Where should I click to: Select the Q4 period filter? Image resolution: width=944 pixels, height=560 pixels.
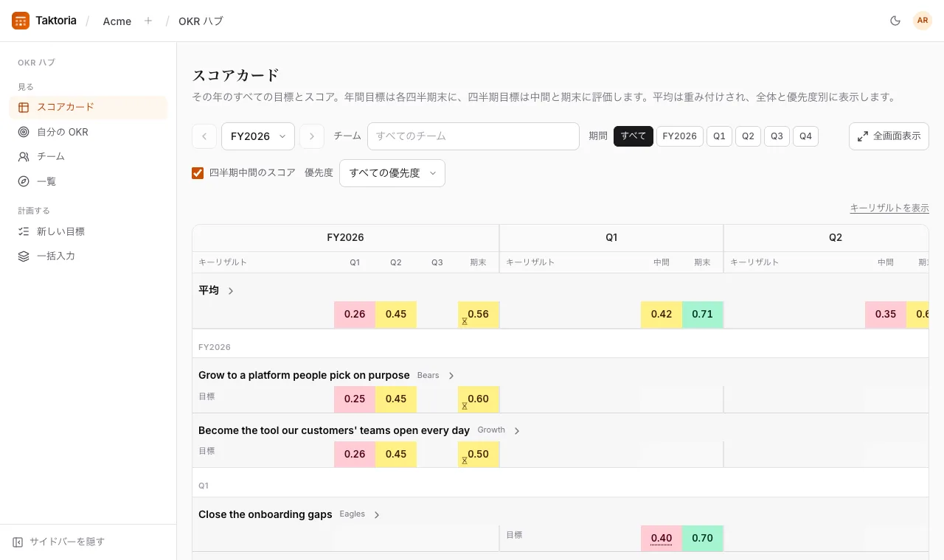click(805, 136)
